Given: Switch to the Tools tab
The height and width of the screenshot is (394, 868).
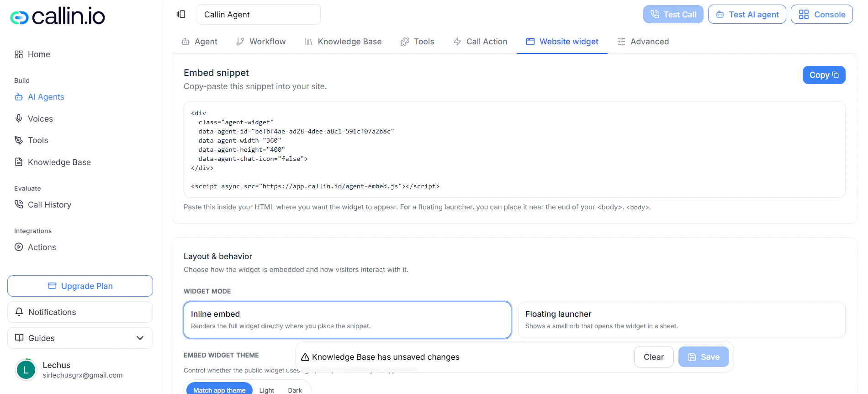Looking at the screenshot, I should click(418, 42).
